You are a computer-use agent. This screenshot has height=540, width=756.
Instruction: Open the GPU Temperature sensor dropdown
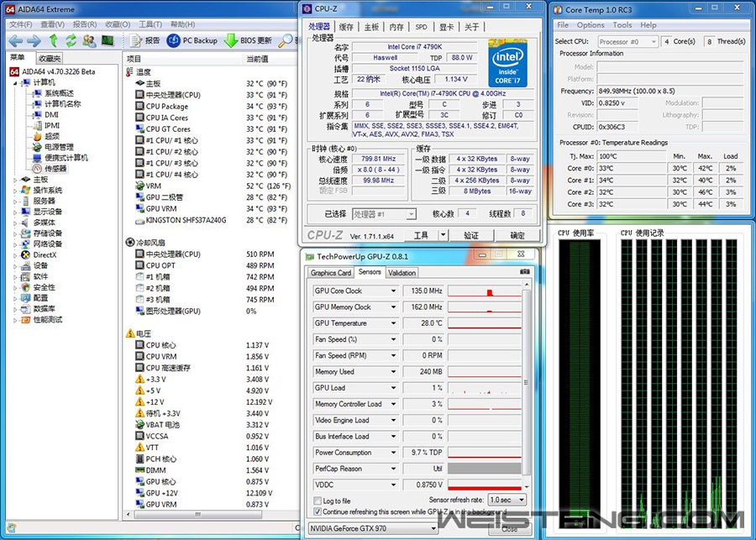[393, 323]
